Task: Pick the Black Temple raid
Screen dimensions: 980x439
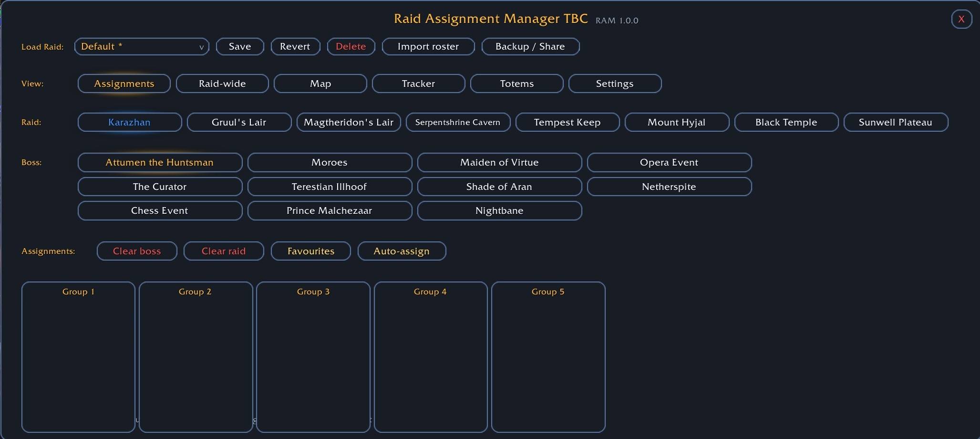Action: [786, 122]
